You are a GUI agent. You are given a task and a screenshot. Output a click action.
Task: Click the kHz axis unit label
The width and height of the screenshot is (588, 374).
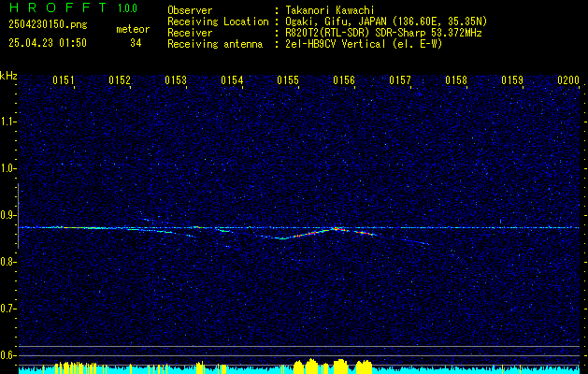click(x=8, y=76)
